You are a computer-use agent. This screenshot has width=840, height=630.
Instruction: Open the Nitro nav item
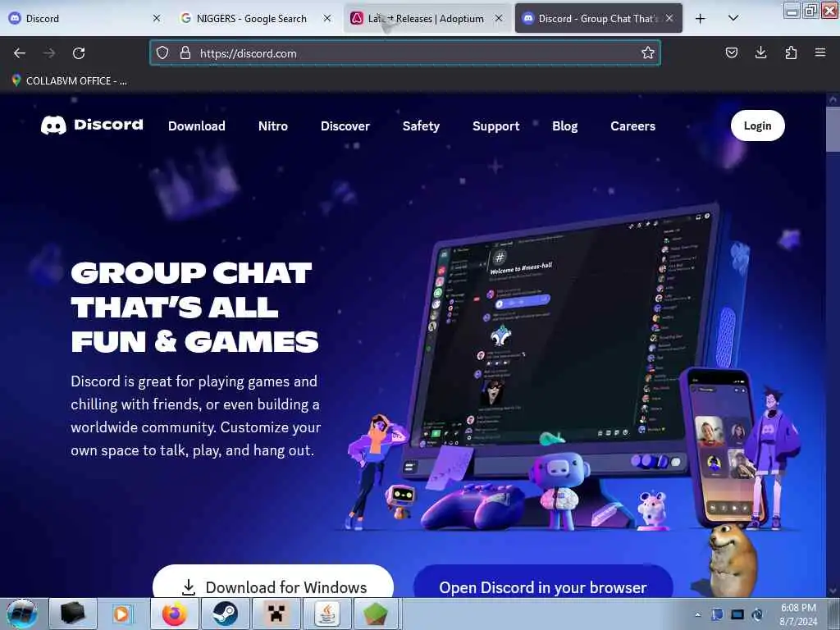point(272,126)
